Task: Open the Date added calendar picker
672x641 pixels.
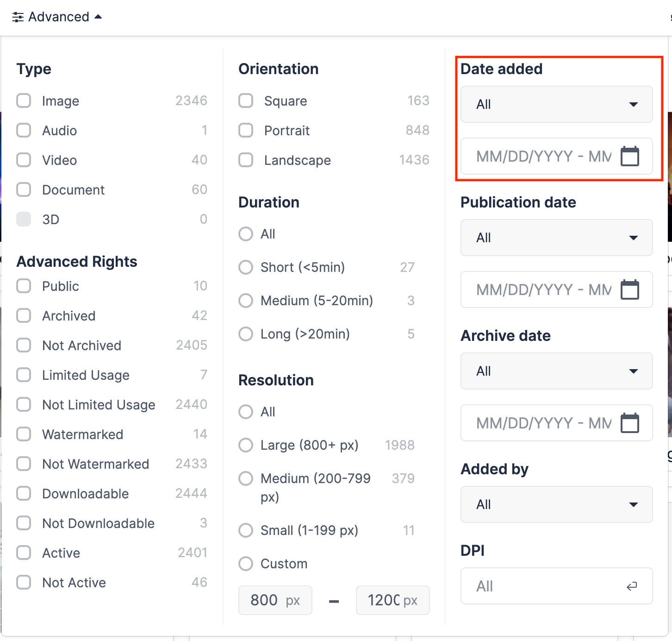Action: [629, 156]
